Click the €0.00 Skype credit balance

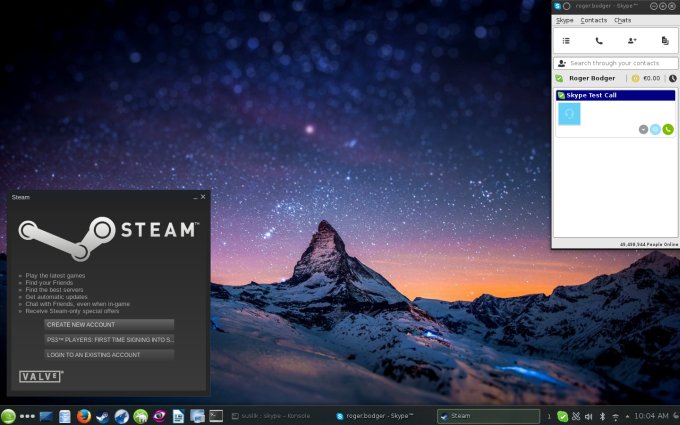(651, 78)
